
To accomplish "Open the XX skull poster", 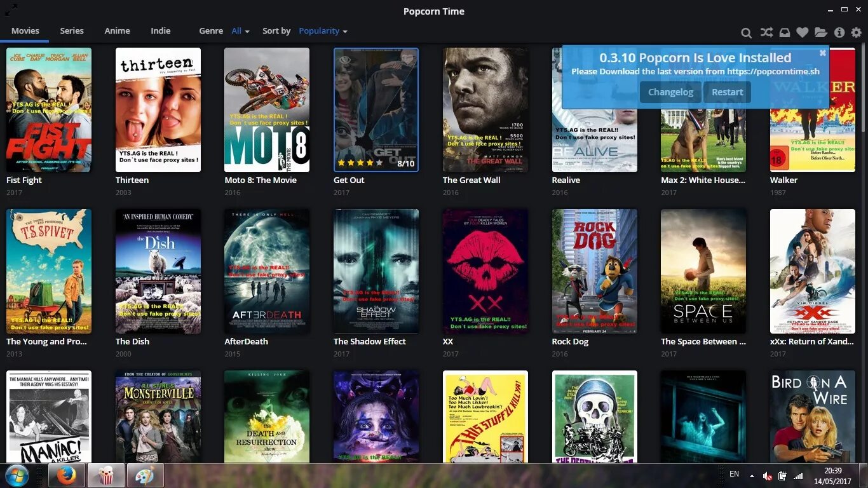I will point(485,271).
